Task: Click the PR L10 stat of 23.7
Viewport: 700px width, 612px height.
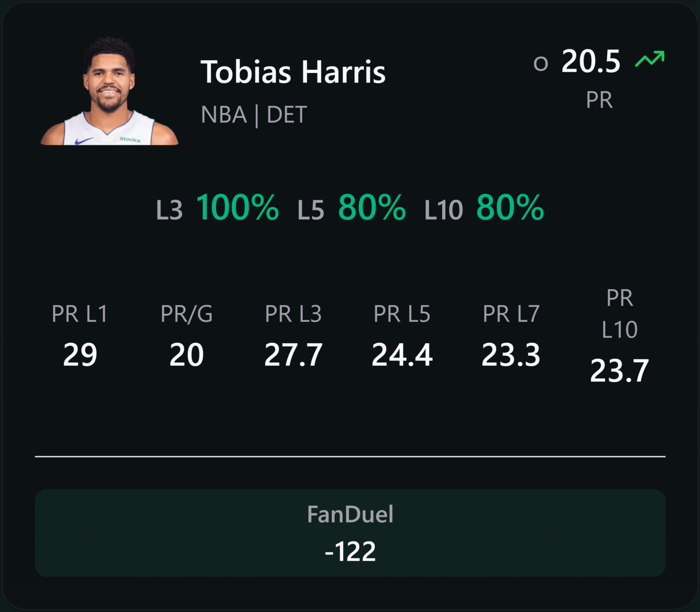Action: point(619,336)
